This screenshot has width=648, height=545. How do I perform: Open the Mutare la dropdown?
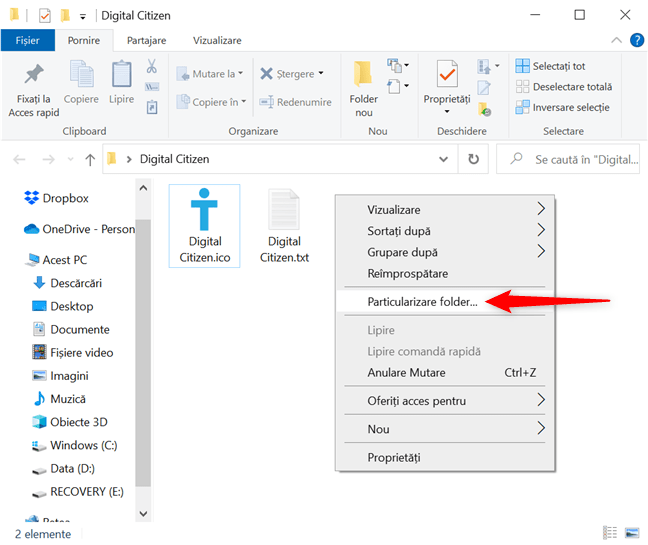pos(210,74)
